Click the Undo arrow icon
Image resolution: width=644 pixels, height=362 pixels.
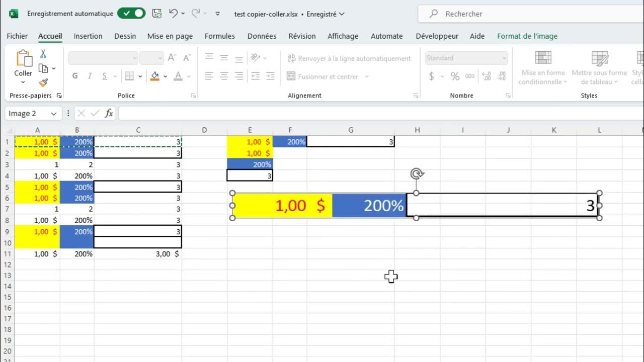tap(174, 14)
